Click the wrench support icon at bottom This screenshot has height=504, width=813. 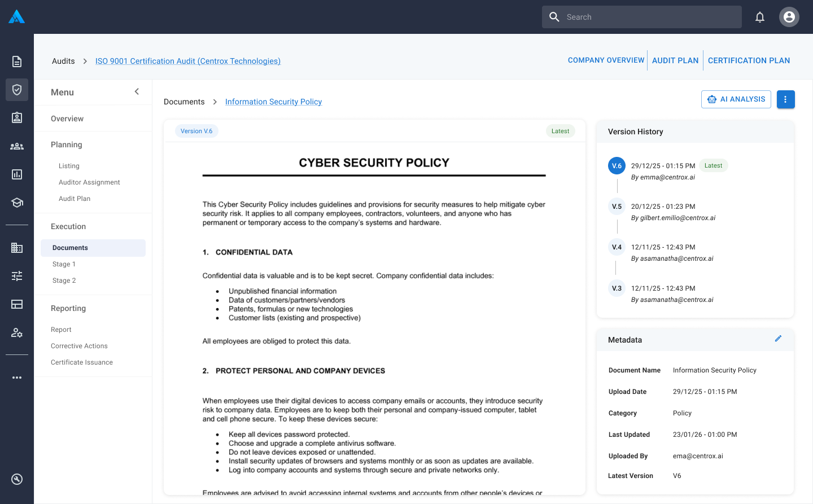(17, 479)
